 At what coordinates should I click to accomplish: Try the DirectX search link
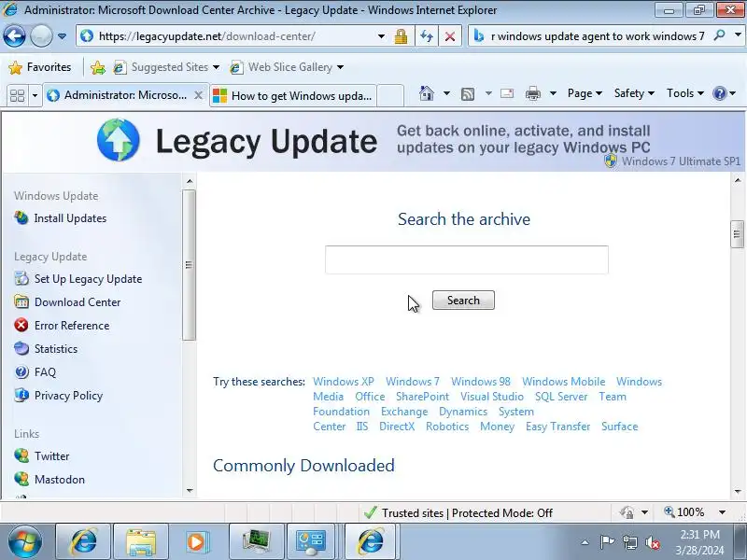coord(397,427)
